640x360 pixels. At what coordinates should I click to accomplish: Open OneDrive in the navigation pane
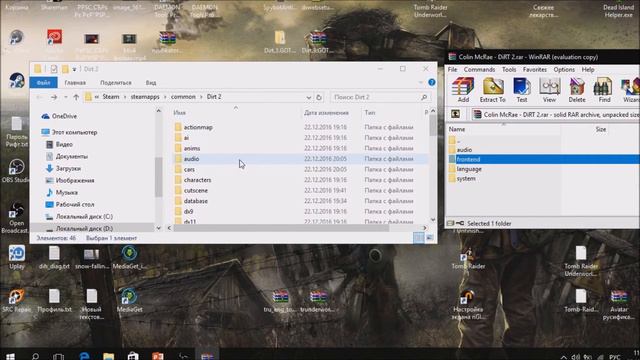[64, 116]
